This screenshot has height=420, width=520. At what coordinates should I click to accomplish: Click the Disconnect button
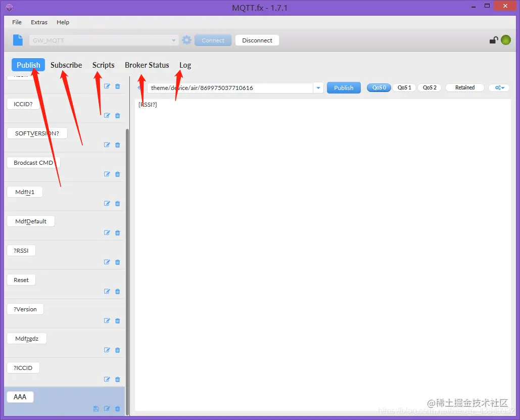257,40
